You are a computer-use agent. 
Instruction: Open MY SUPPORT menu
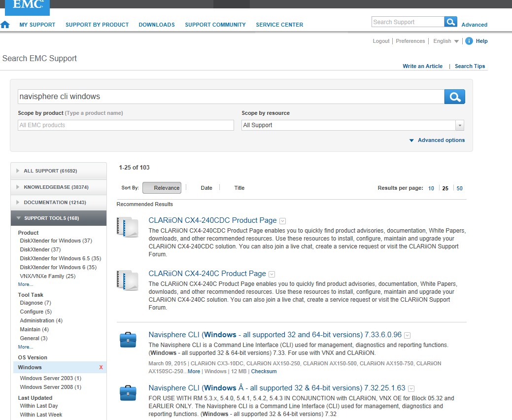(x=37, y=25)
